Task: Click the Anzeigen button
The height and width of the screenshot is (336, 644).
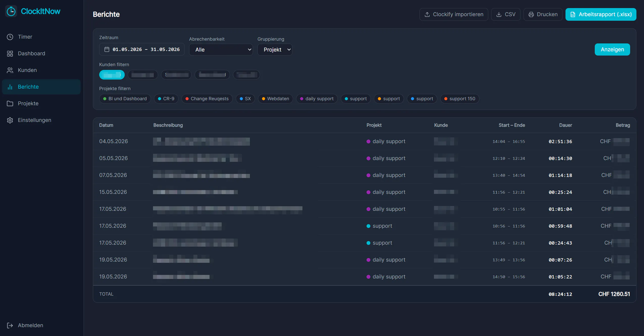Action: click(612, 49)
